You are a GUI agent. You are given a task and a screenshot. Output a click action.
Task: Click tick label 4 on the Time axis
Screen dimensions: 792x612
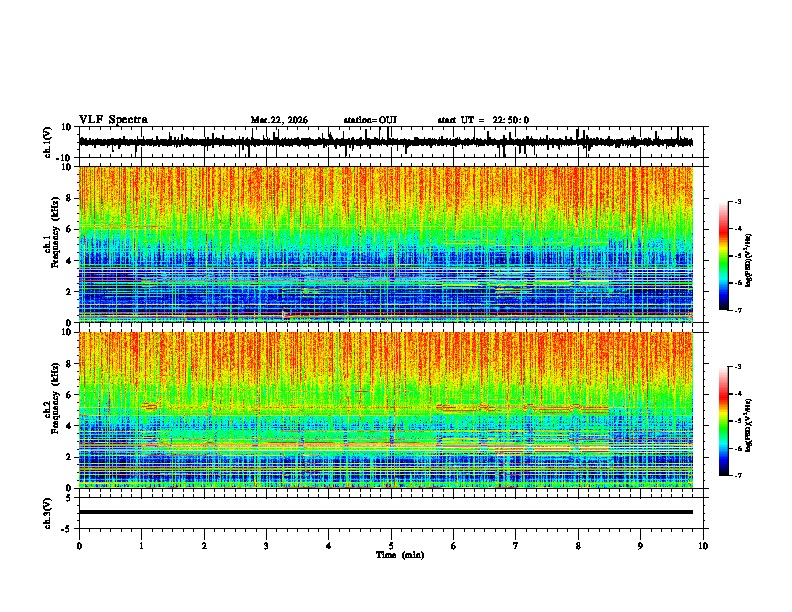(329, 546)
